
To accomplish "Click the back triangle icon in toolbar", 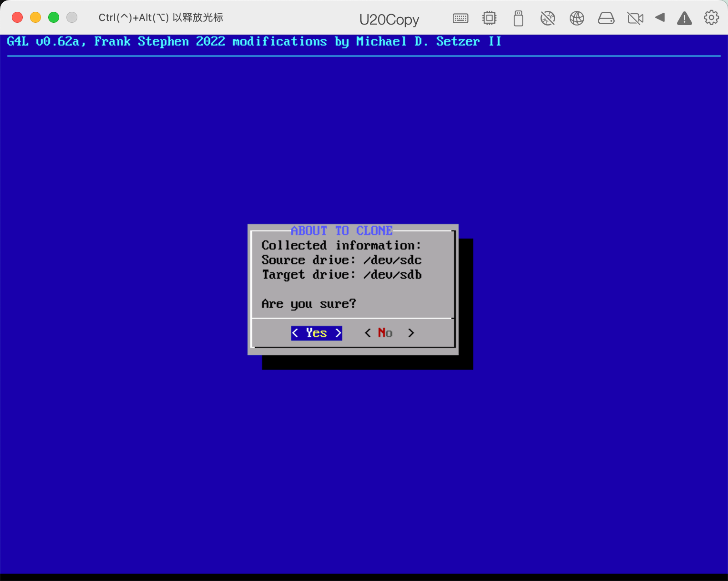I will 660,18.
